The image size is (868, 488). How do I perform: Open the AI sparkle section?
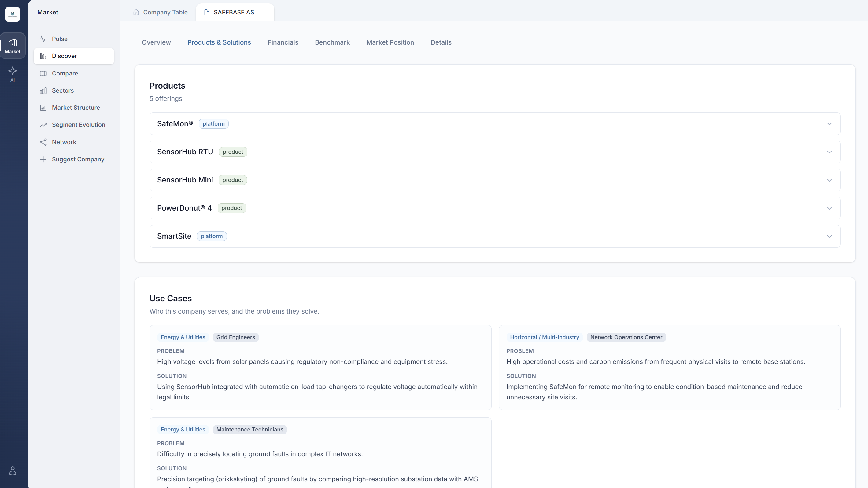pos(13,74)
